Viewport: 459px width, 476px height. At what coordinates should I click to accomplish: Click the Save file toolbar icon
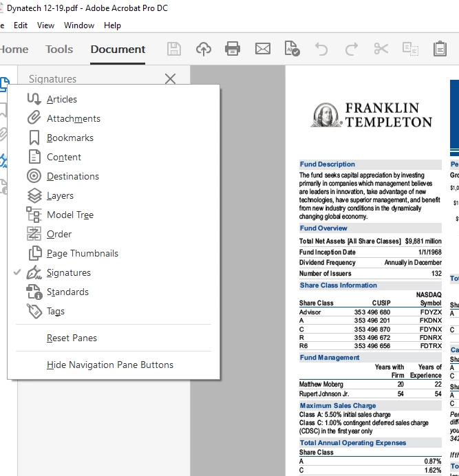pos(173,49)
